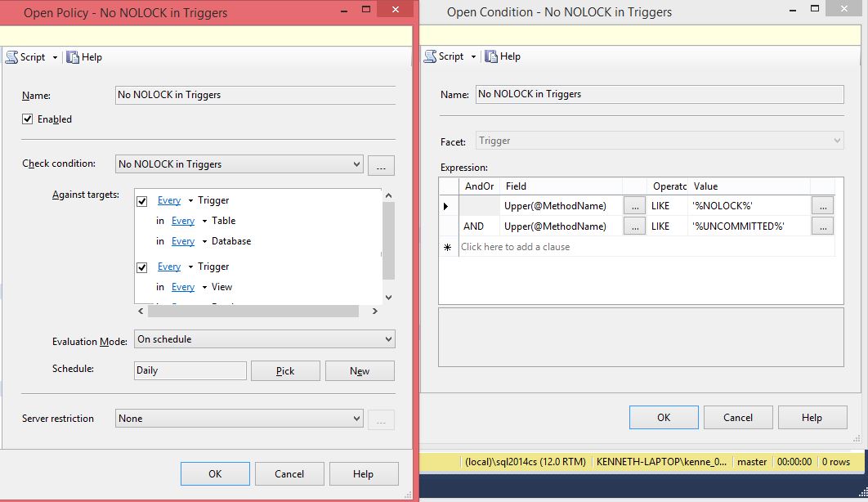Open the Facet dropdown showing Trigger
This screenshot has height=502, width=868.
coord(836,140)
